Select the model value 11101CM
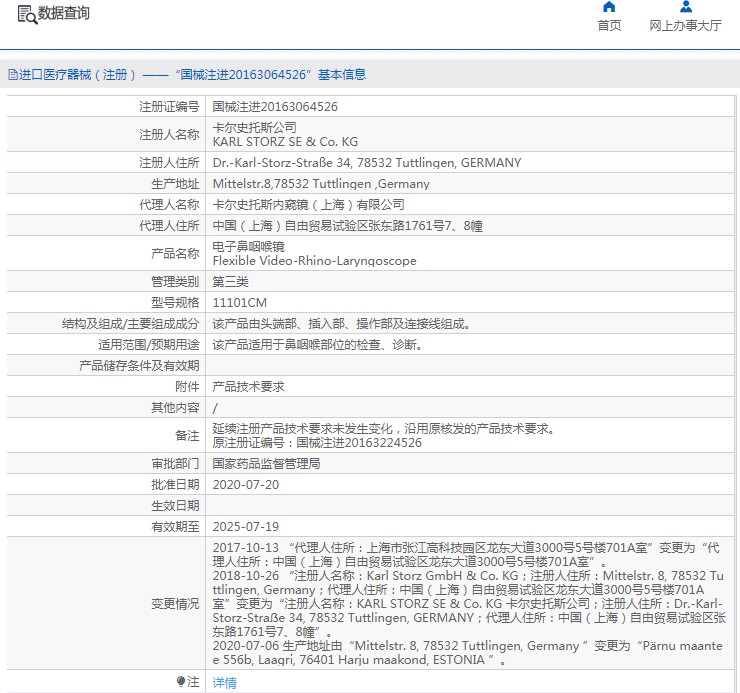Screen dimensions: 740x693 240,303
